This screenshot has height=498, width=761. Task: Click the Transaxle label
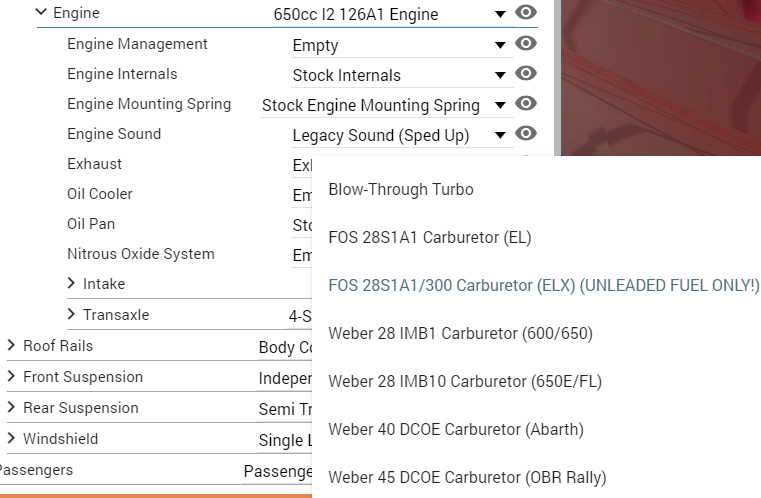click(116, 315)
